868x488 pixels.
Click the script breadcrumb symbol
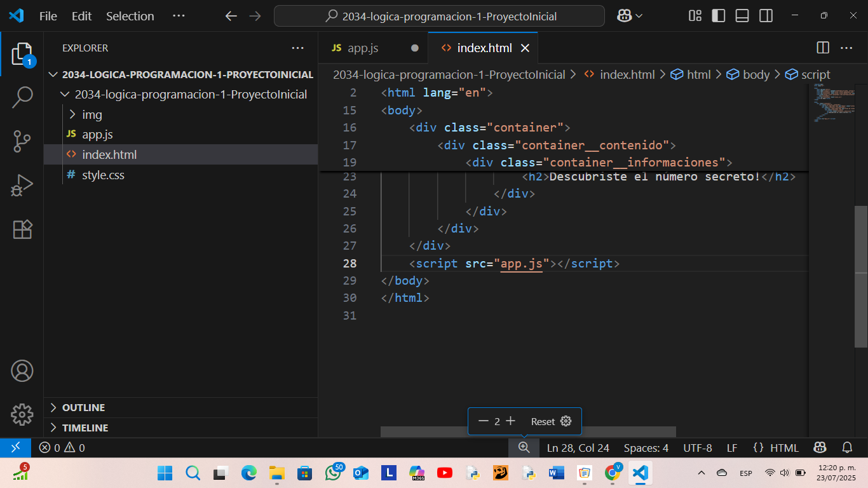coord(808,74)
